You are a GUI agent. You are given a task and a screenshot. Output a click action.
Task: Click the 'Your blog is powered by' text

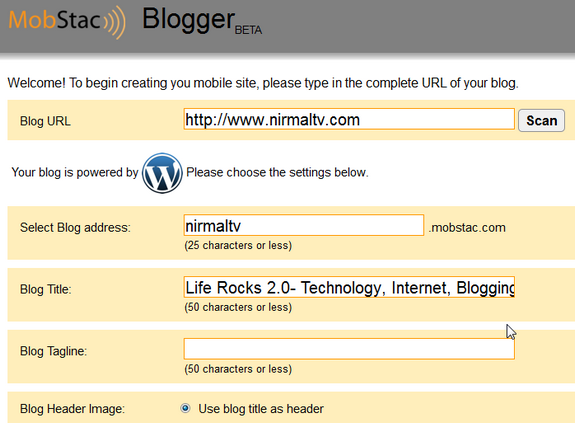click(x=75, y=172)
